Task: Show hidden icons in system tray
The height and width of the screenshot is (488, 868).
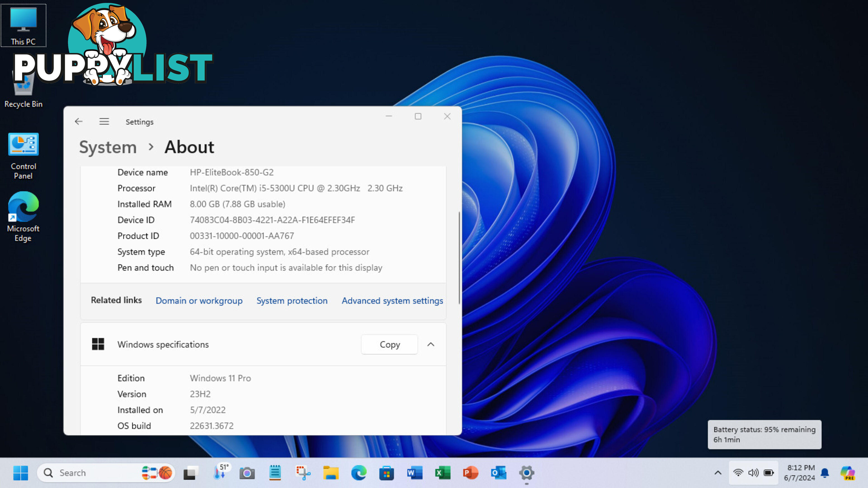Action: [718, 472]
